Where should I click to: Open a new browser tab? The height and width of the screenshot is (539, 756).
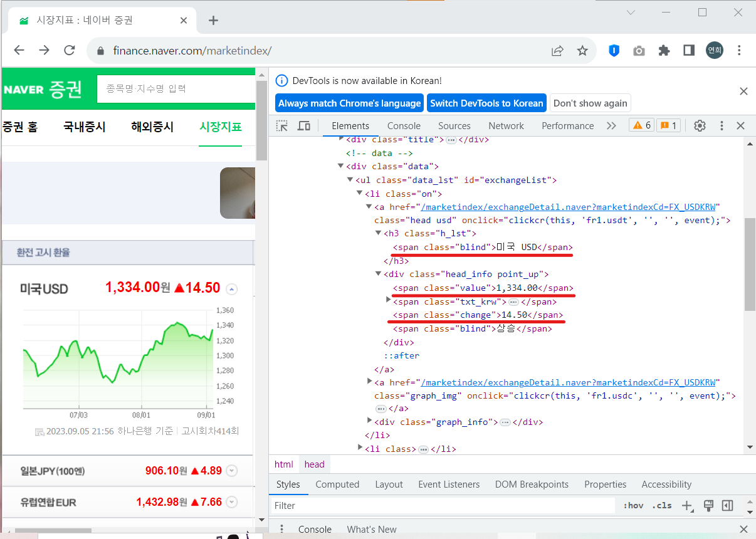coord(213,21)
